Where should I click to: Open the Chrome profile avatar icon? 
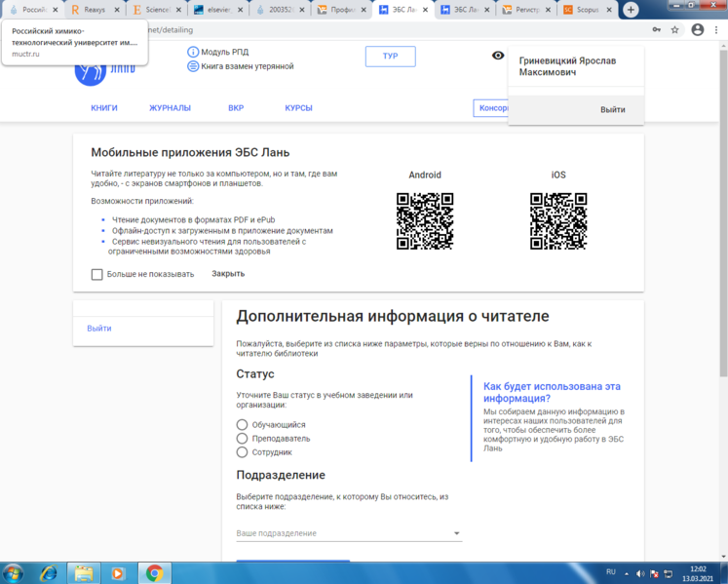click(698, 29)
